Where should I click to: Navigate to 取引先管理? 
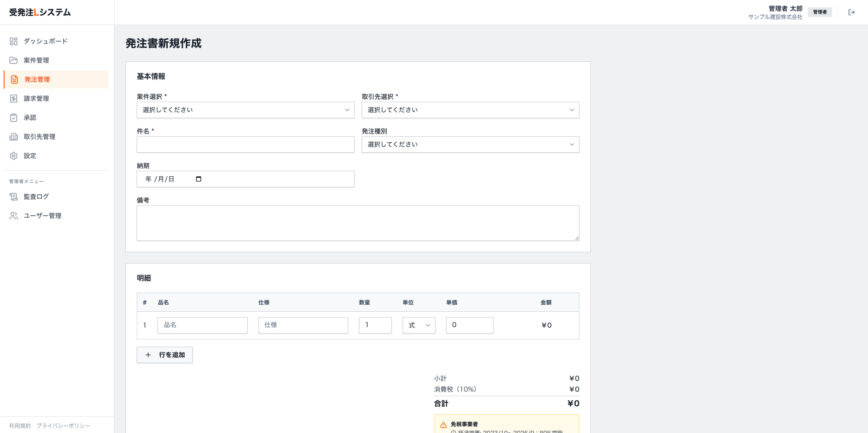tap(56, 137)
